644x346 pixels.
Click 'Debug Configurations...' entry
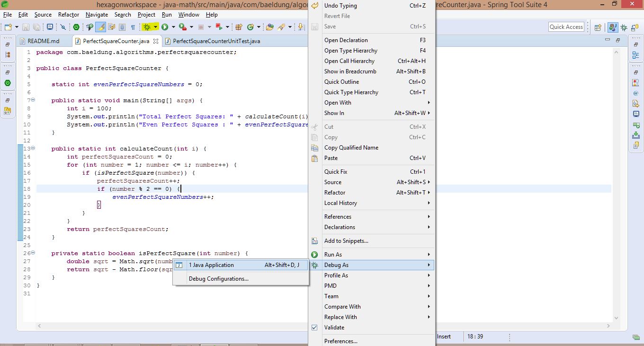click(x=218, y=279)
